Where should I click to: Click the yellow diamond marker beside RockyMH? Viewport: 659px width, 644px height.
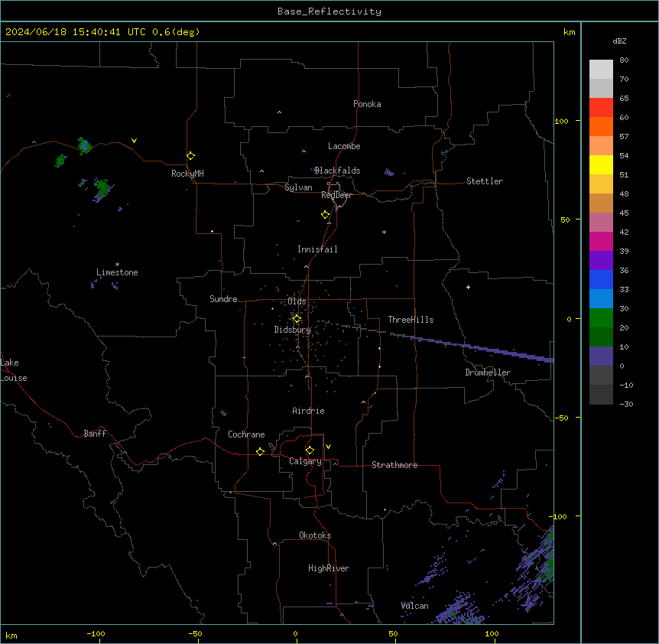click(x=190, y=156)
